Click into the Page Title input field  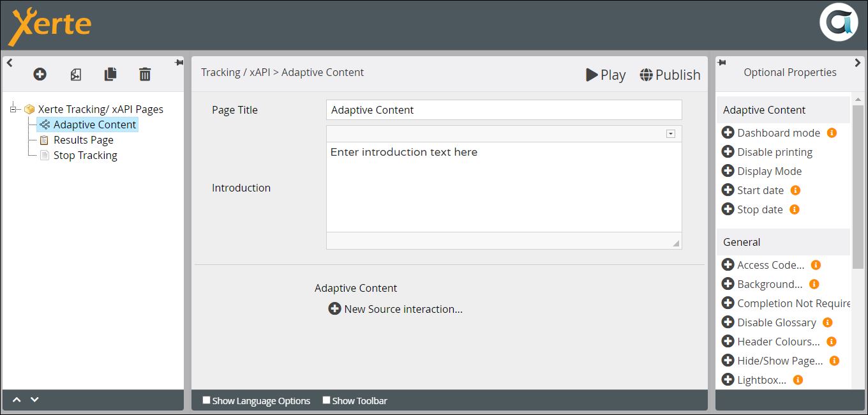pyautogui.click(x=504, y=110)
